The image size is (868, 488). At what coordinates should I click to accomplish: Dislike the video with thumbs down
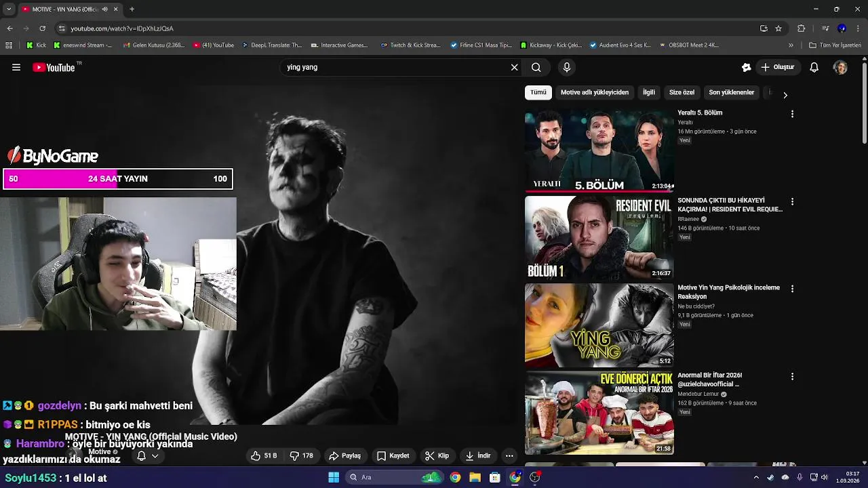(301, 455)
